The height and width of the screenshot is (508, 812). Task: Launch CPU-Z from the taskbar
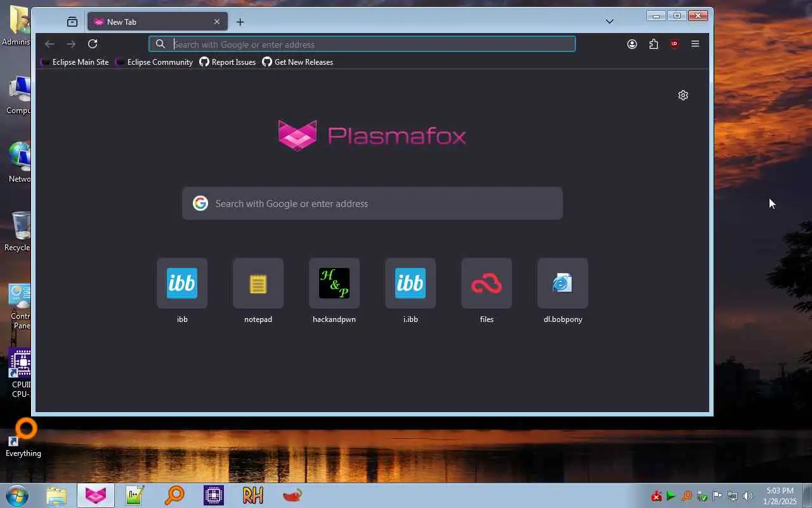[x=214, y=495]
